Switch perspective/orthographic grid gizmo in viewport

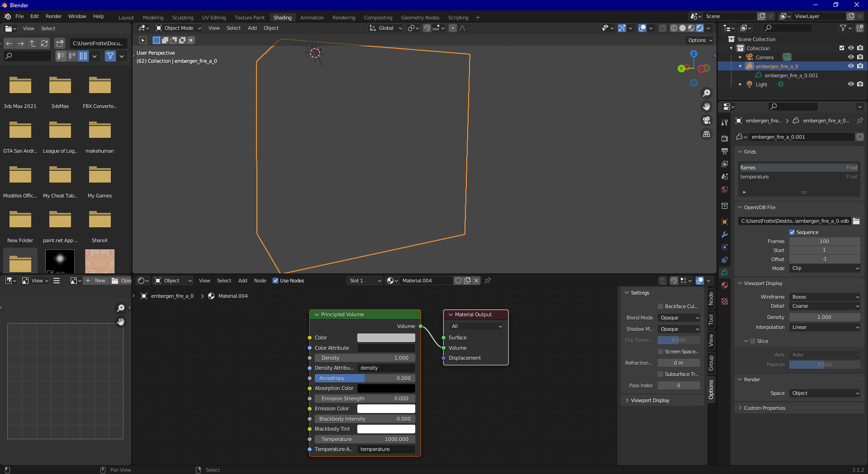point(707,134)
